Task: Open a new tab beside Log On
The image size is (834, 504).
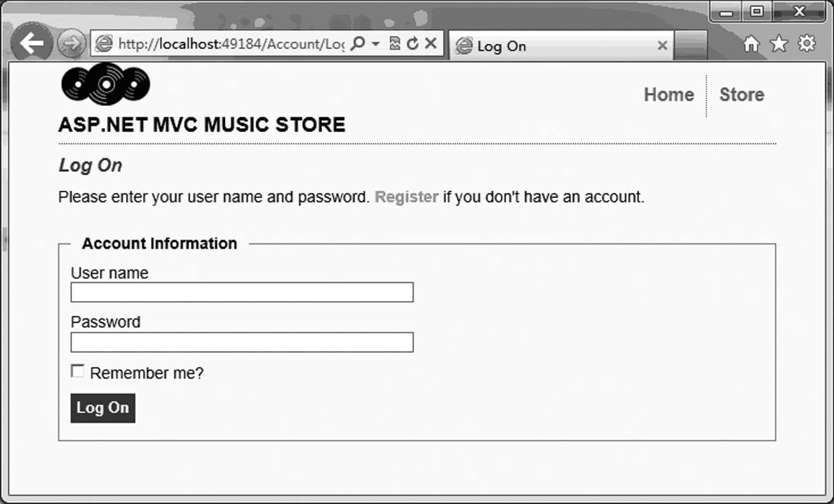Action: pyautogui.click(x=691, y=46)
